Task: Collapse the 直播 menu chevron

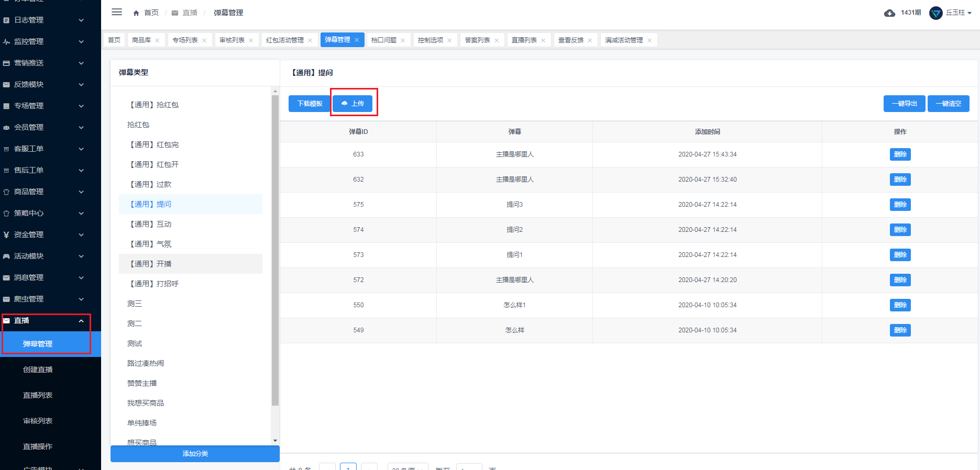Action: point(81,321)
